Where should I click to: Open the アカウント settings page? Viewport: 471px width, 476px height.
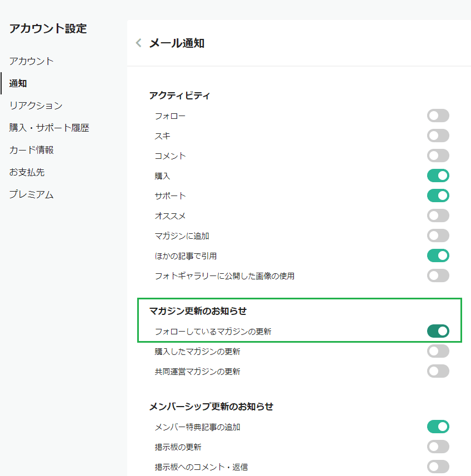(31, 61)
